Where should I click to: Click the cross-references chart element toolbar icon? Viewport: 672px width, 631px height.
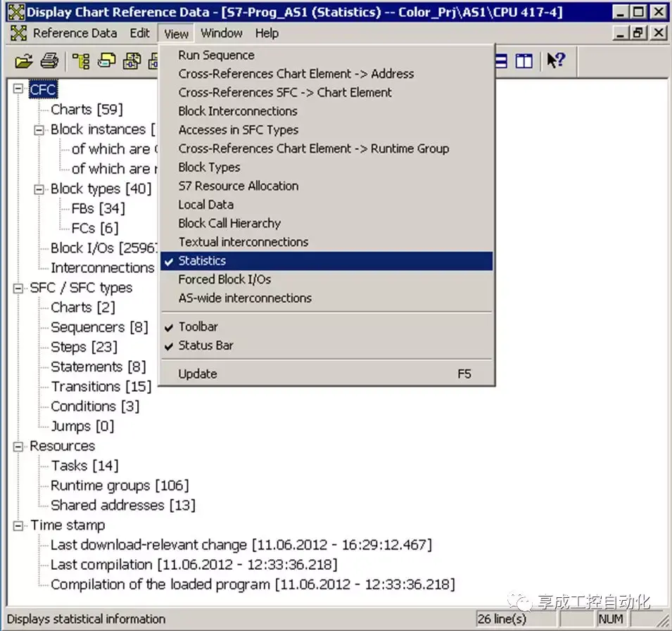(106, 61)
